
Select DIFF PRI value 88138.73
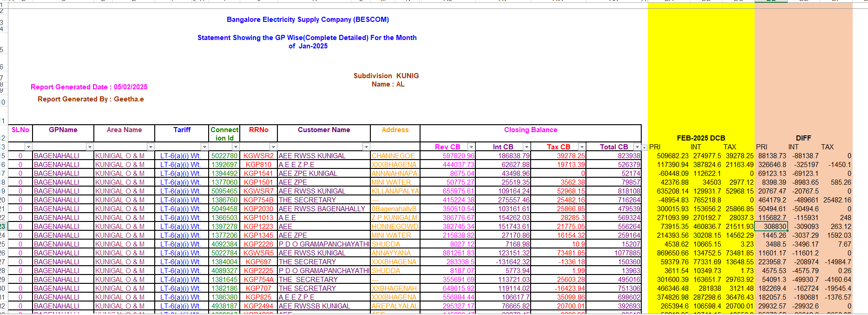tap(772, 156)
